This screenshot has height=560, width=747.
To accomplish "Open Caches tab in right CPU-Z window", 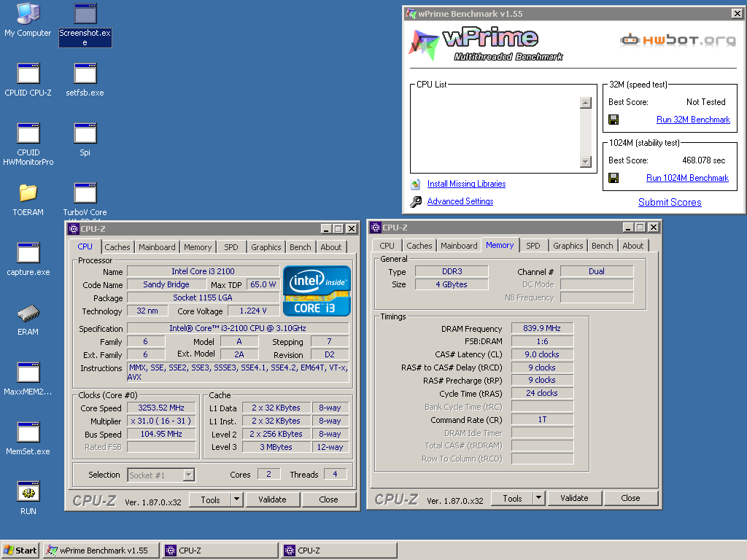I will pyautogui.click(x=419, y=246).
